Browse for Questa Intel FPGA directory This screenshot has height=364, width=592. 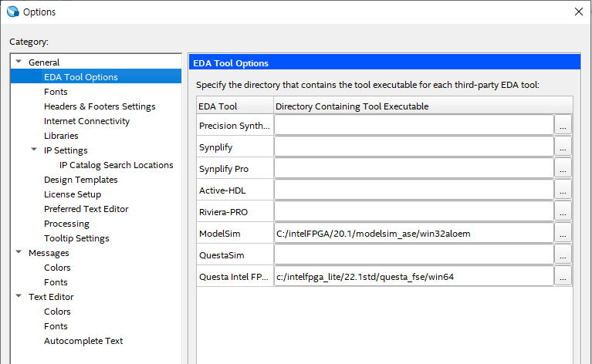[x=563, y=276]
